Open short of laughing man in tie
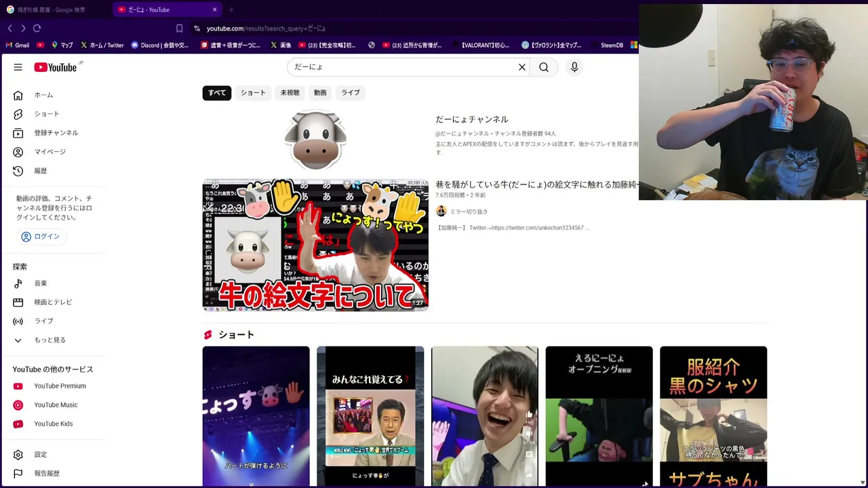The image size is (868, 488). click(485, 416)
